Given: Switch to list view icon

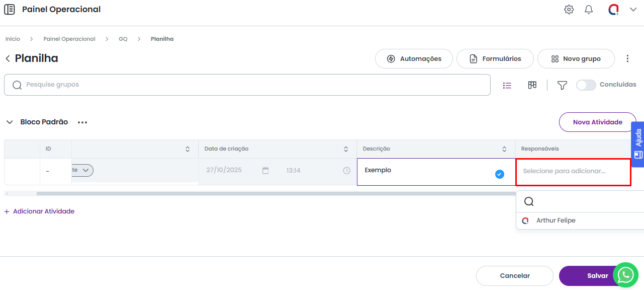Looking at the screenshot, I should coord(507,85).
